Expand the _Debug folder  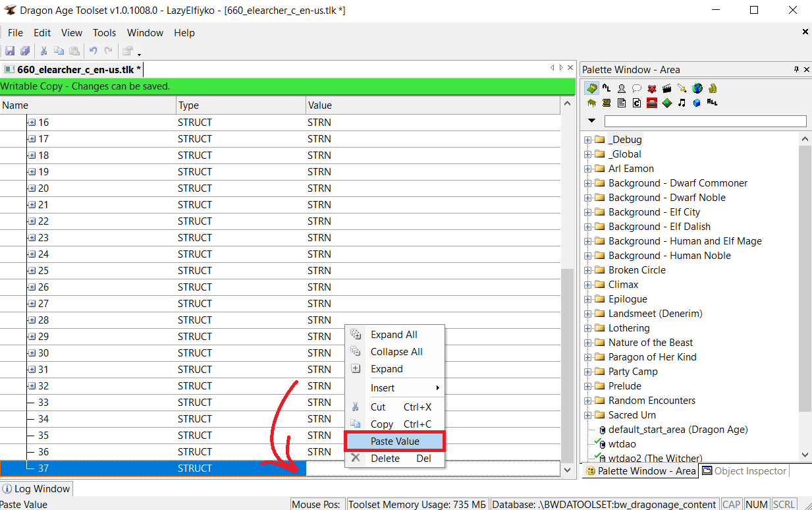(x=587, y=140)
